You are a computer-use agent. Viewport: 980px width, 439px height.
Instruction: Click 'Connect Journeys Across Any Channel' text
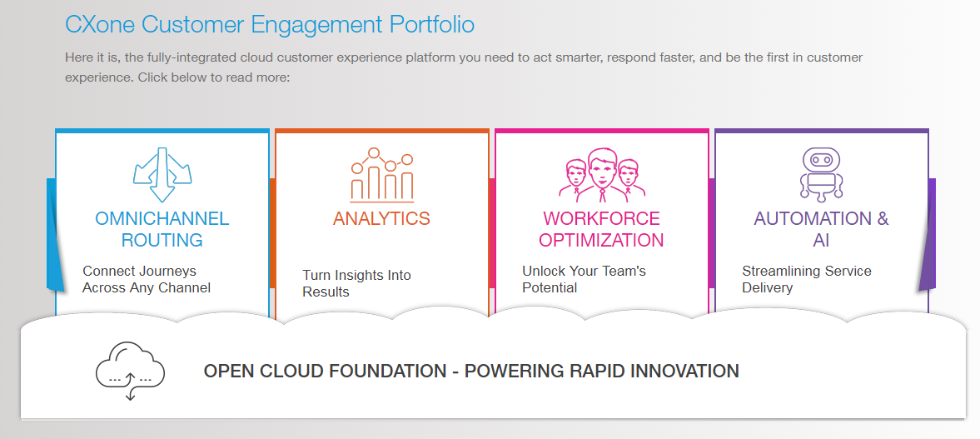tap(147, 280)
